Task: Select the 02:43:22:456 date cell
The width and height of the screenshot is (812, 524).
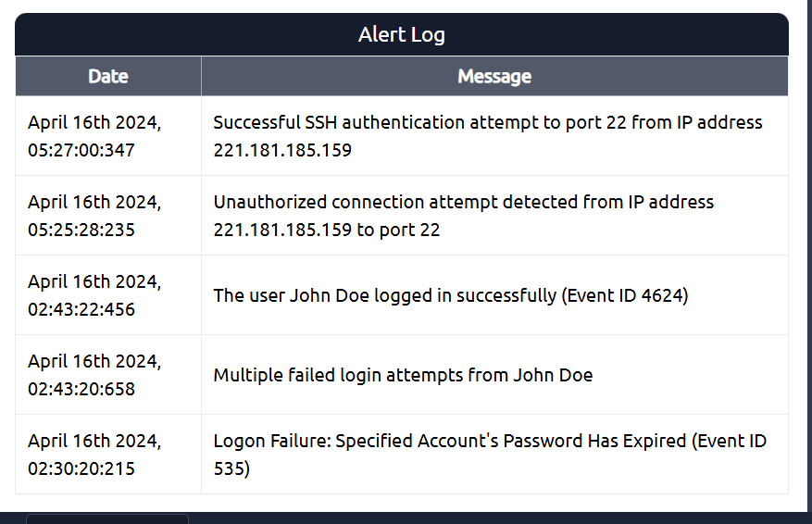Action: click(94, 295)
